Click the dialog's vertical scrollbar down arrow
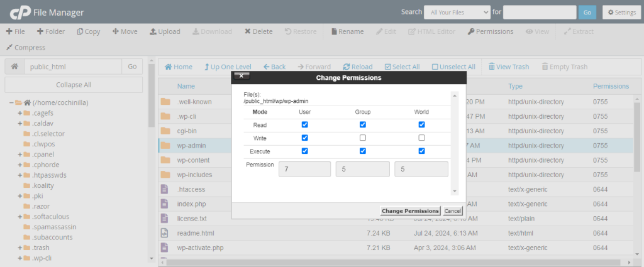The width and height of the screenshot is (644, 267). pos(455,190)
